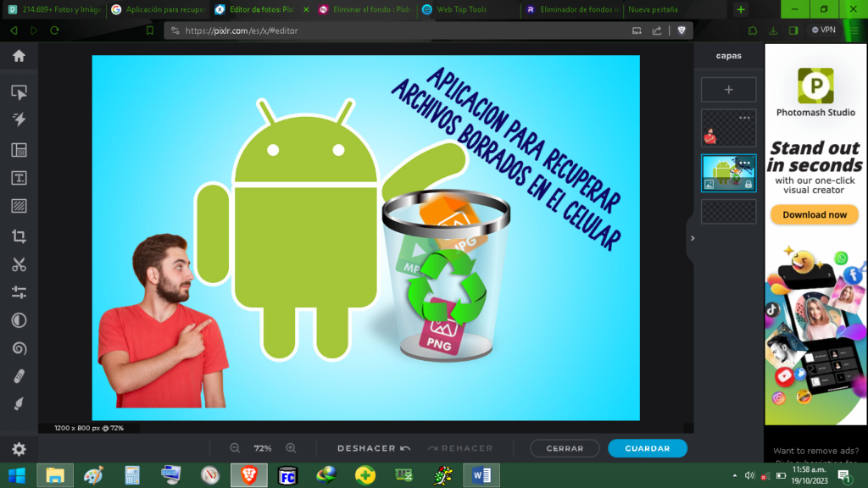This screenshot has height=488, width=868.
Task: Open Brave from the taskbar
Action: [248, 475]
